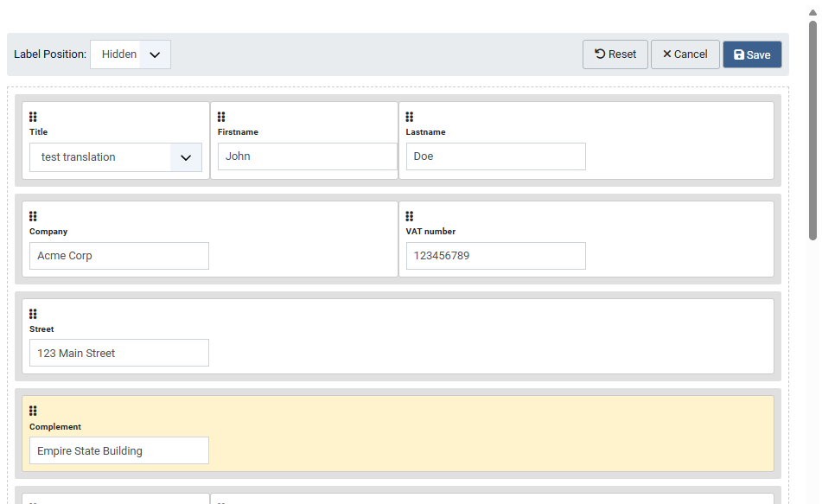Save the form layout

click(751, 54)
